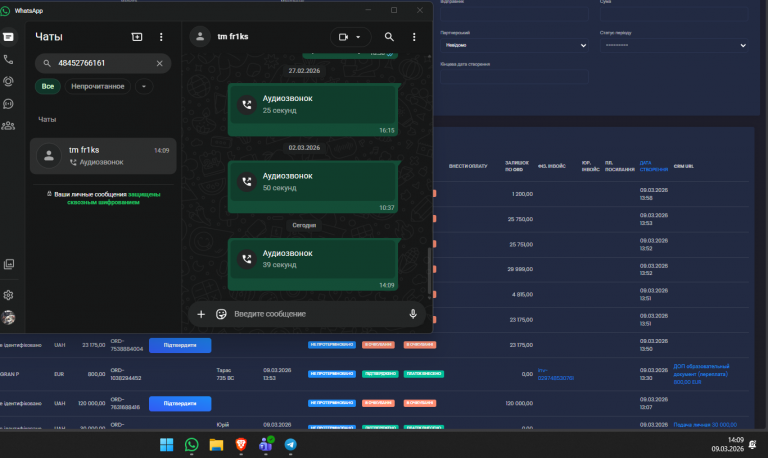Open the Статус переходу dropdown
Screen dimensions: 768x458
pos(674,45)
